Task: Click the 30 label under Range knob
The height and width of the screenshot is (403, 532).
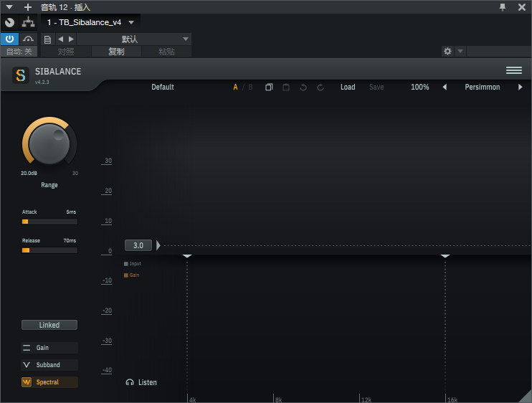Action: point(75,173)
